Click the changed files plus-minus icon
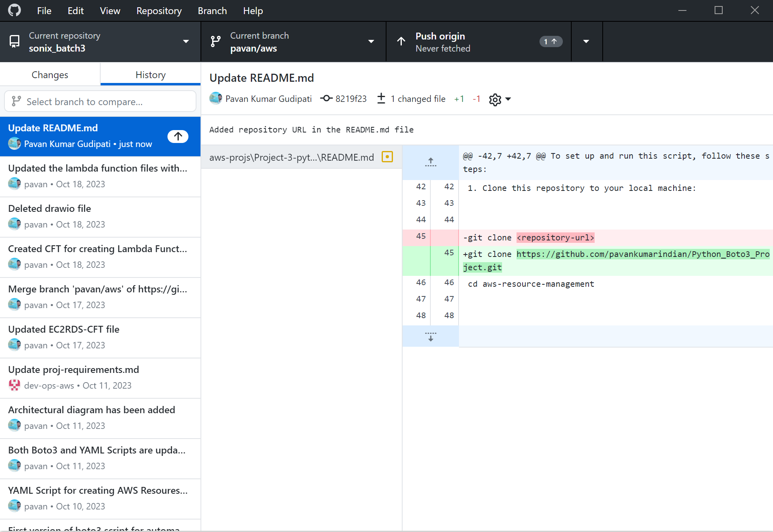Screen dimensions: 773x532 (x=381, y=98)
